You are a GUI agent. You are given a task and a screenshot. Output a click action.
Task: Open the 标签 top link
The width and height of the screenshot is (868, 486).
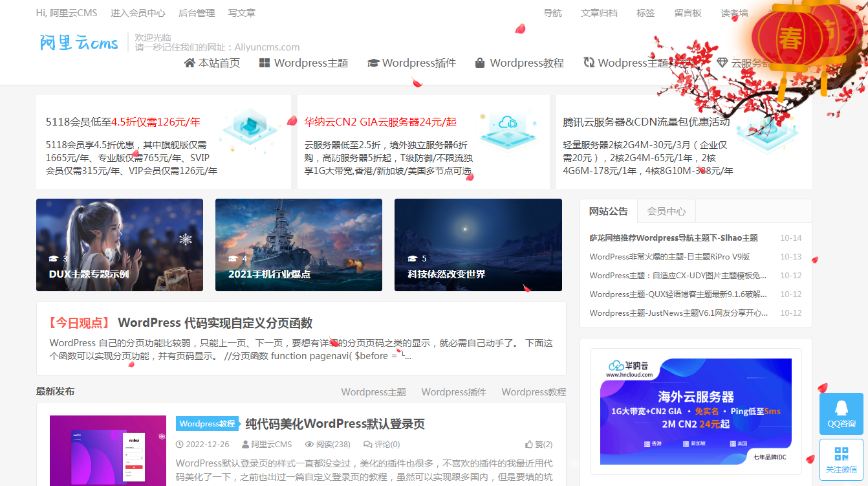coord(646,13)
